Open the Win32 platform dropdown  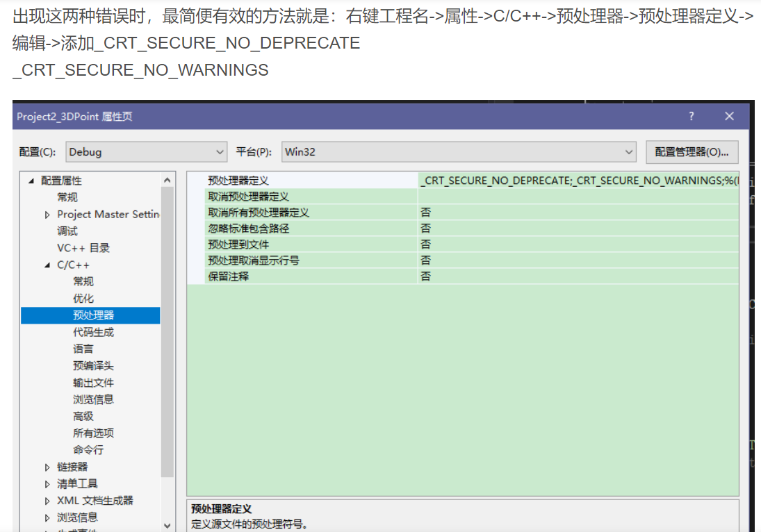[630, 152]
